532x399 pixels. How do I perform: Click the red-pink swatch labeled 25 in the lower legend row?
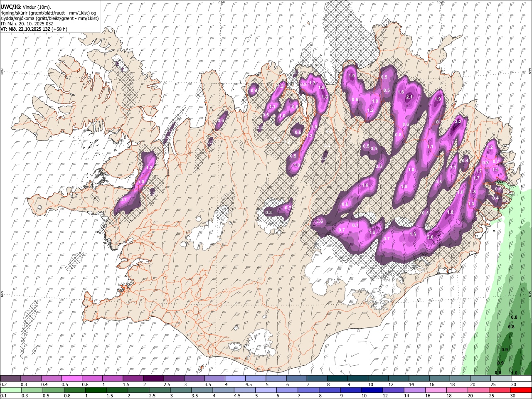click(500, 390)
